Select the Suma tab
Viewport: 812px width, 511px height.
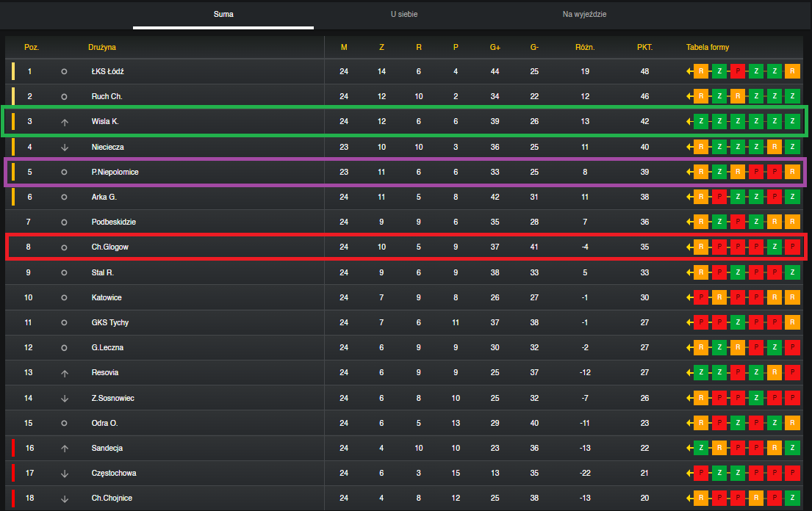point(223,15)
